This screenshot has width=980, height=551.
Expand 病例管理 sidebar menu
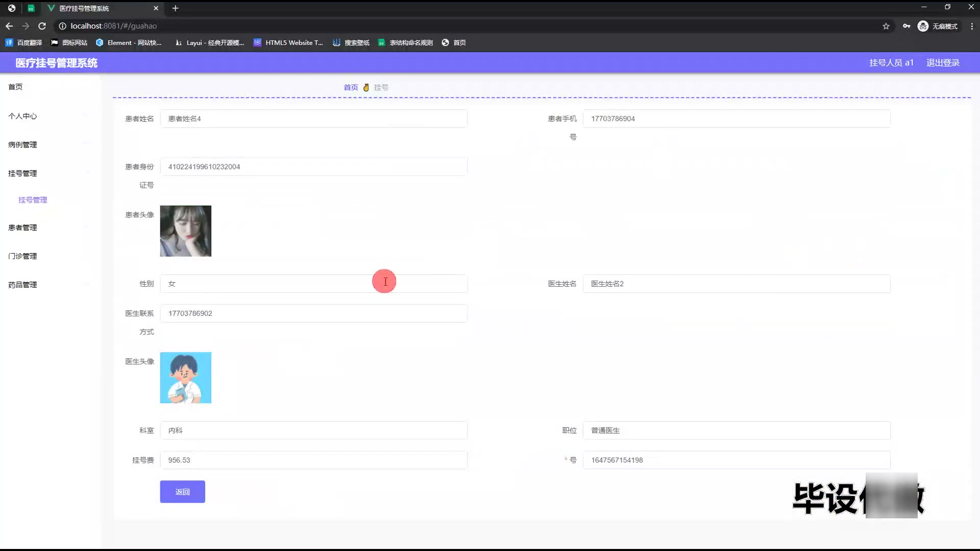pyautogui.click(x=22, y=145)
